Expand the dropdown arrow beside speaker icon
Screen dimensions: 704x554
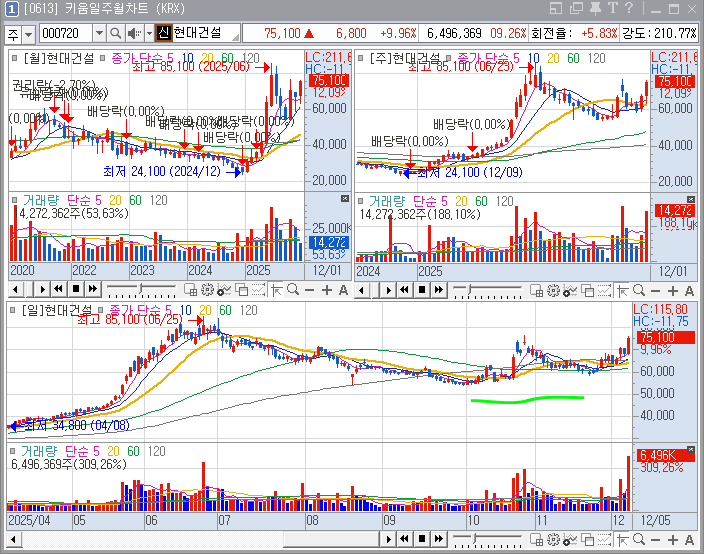[x=149, y=33]
